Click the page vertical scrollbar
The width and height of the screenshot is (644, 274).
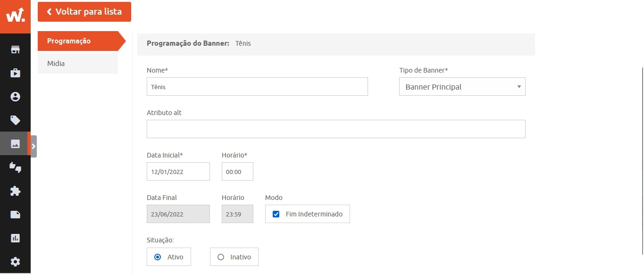click(x=642, y=160)
